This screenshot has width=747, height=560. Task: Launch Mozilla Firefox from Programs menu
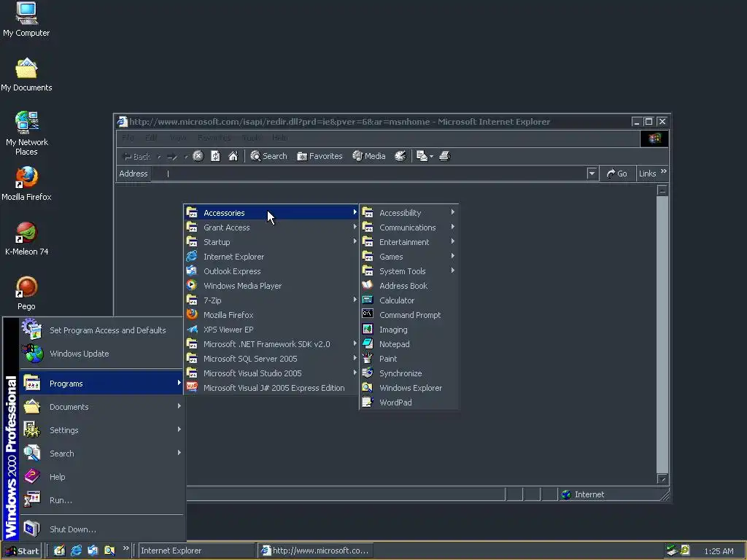(x=271, y=315)
